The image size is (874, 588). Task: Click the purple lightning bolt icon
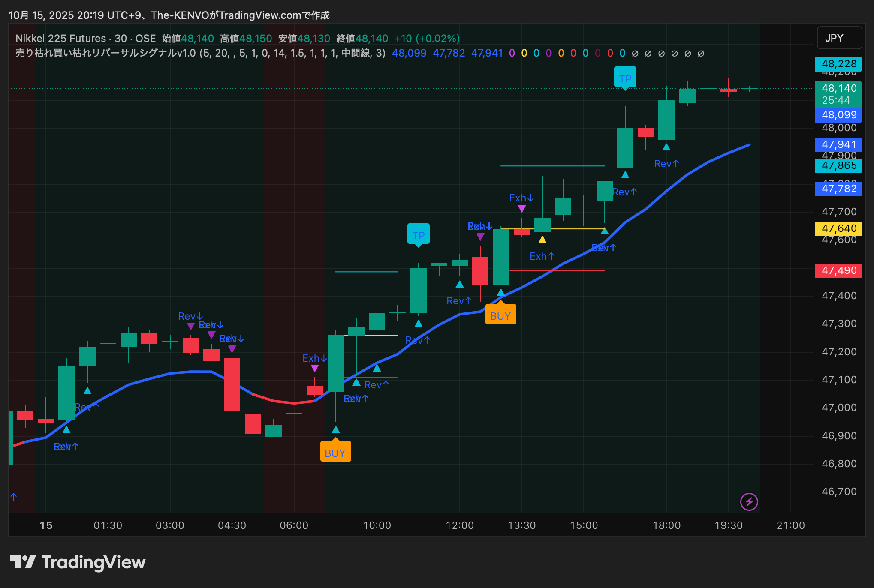point(749,501)
